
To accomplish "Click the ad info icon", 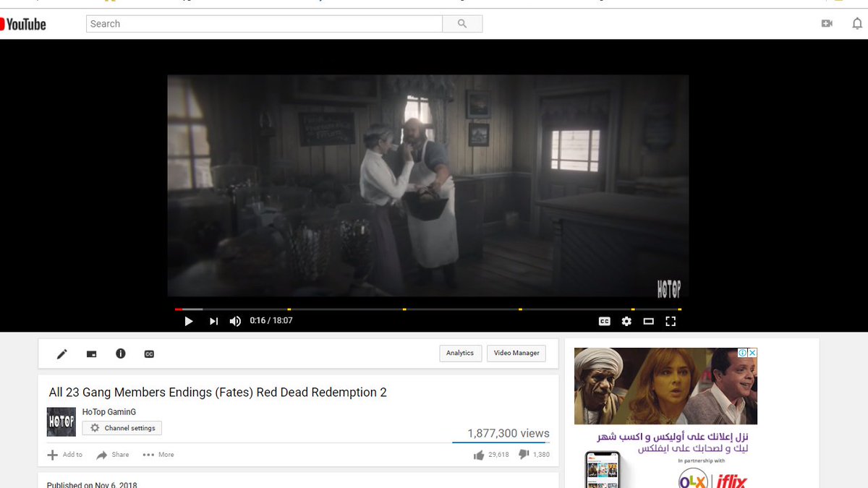I will point(743,353).
